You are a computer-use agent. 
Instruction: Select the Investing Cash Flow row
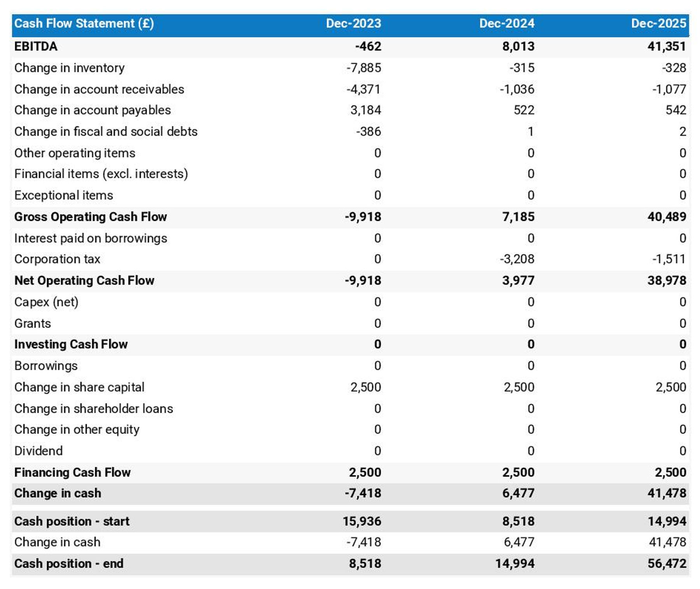[x=70, y=344]
